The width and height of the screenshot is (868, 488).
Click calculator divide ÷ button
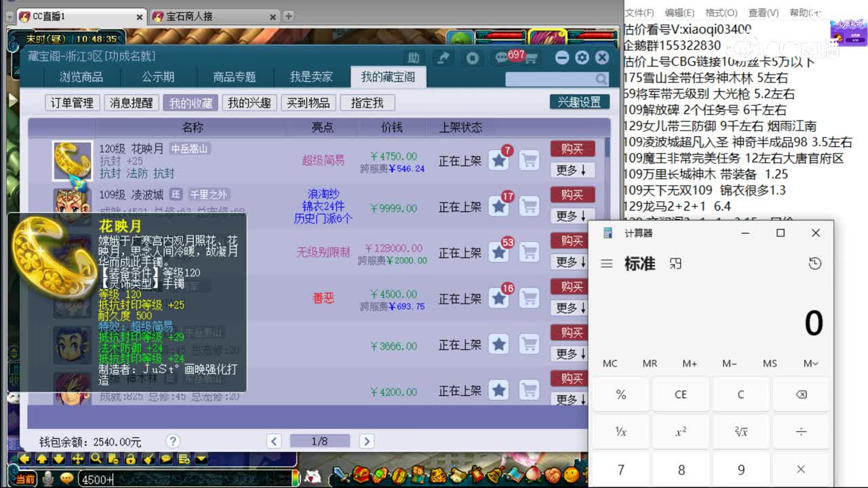click(801, 432)
